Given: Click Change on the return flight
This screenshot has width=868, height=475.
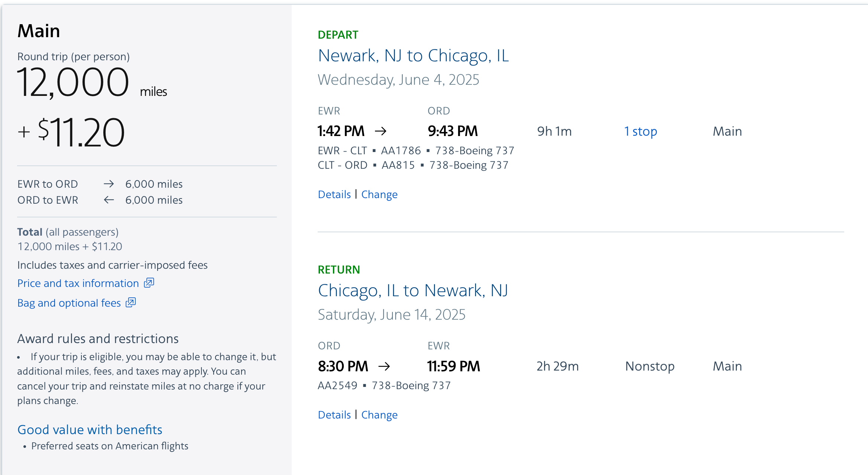Looking at the screenshot, I should tap(379, 414).
